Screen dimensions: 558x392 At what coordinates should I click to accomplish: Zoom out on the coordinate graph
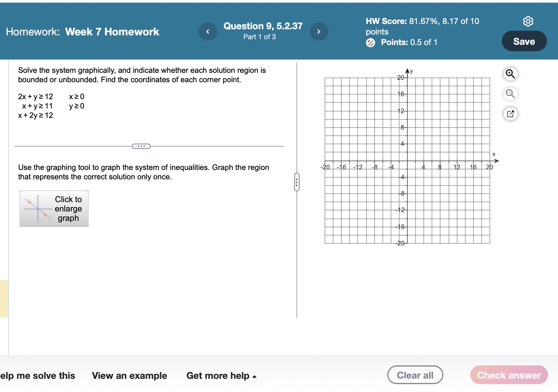point(510,94)
